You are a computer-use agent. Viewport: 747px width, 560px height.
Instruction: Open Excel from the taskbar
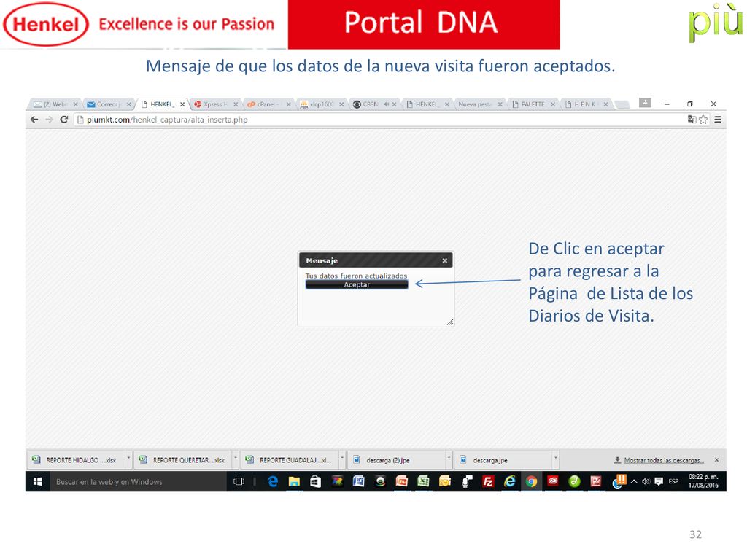coord(423,482)
